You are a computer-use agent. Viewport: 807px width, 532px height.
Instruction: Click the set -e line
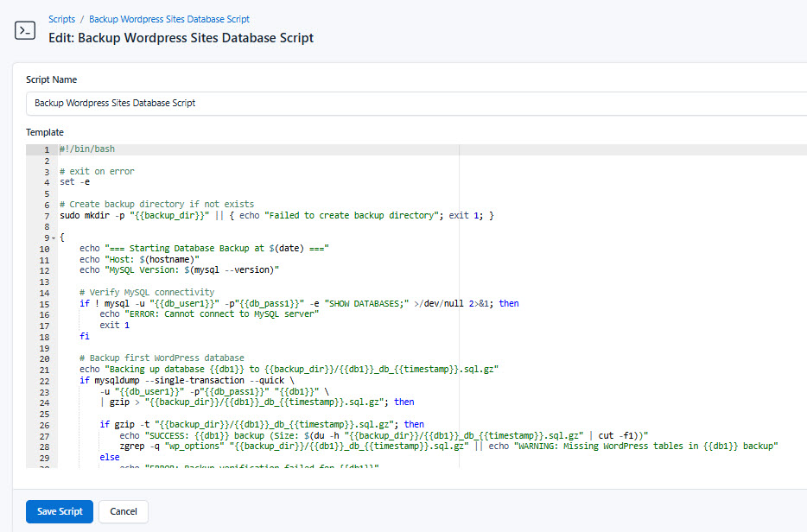click(73, 181)
